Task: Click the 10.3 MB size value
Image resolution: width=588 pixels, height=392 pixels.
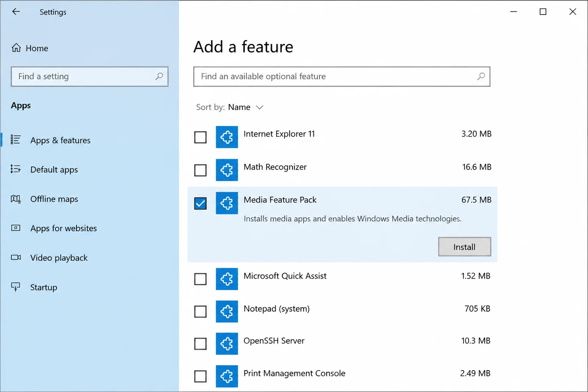Action: [475, 341]
